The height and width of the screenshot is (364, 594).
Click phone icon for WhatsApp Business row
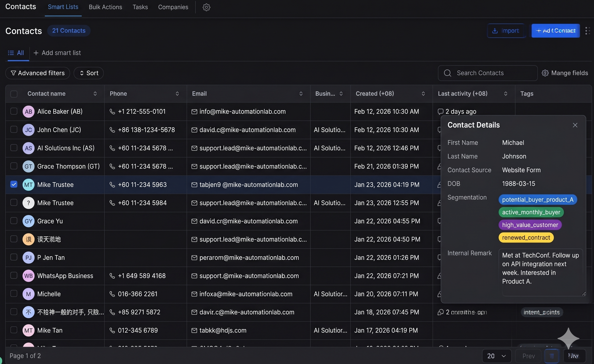pos(112,276)
